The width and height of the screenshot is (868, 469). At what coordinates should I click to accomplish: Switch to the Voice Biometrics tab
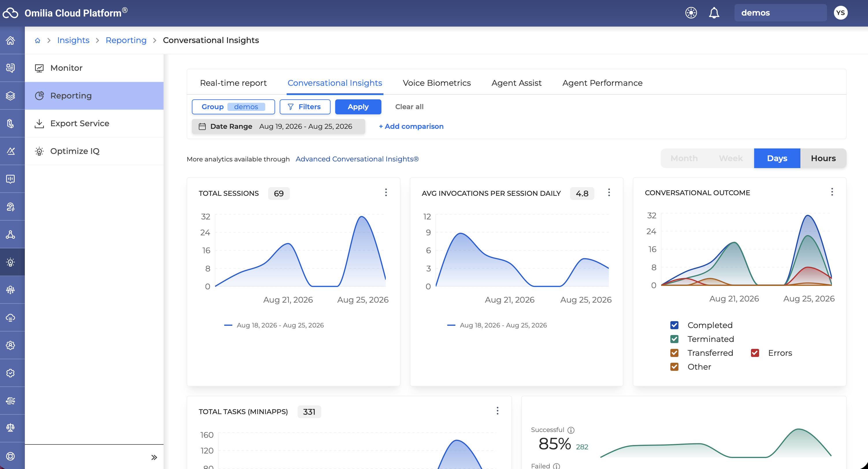tap(437, 83)
